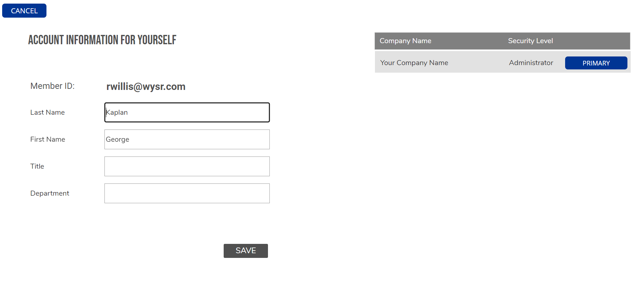644x282 pixels.
Task: Click the Title field label
Action: click(37, 167)
